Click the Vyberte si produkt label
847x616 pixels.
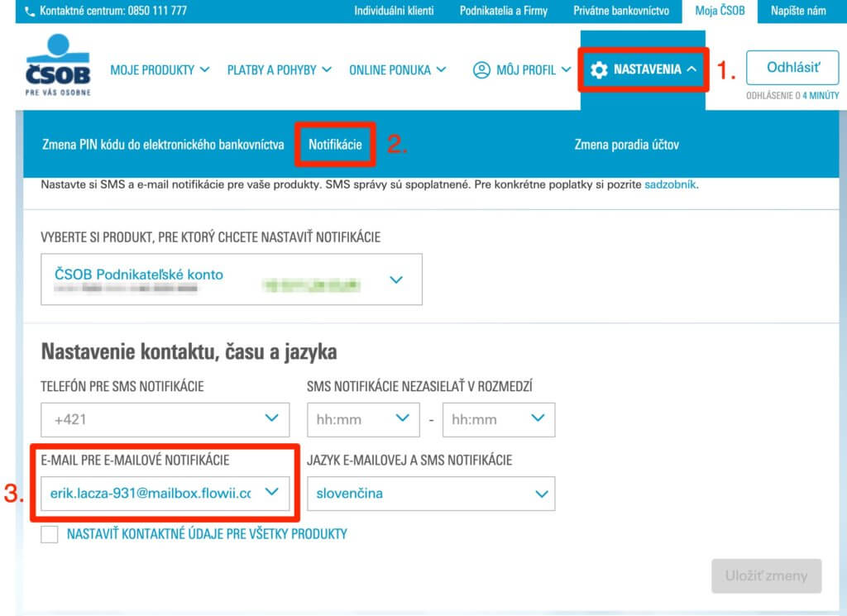pos(211,237)
